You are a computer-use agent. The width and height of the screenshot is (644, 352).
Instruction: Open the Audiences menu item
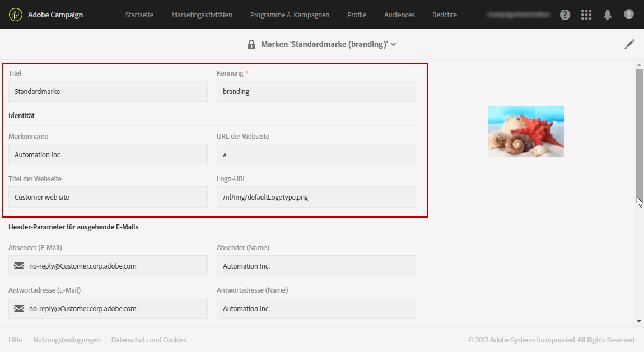(399, 15)
